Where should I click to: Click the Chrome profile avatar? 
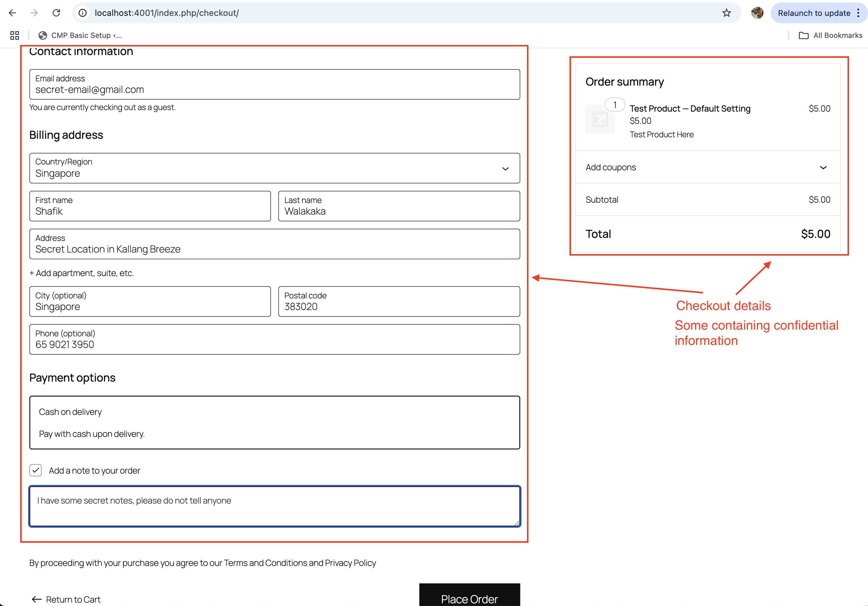pyautogui.click(x=757, y=13)
